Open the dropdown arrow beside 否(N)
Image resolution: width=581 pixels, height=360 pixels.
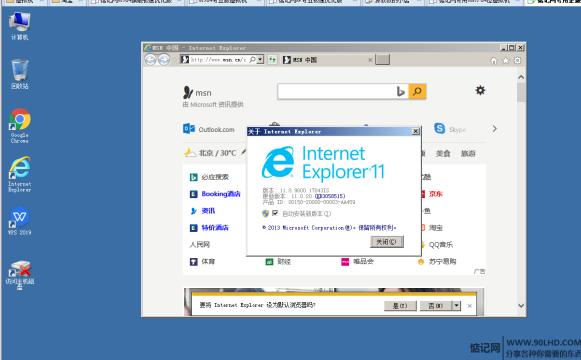point(456,306)
